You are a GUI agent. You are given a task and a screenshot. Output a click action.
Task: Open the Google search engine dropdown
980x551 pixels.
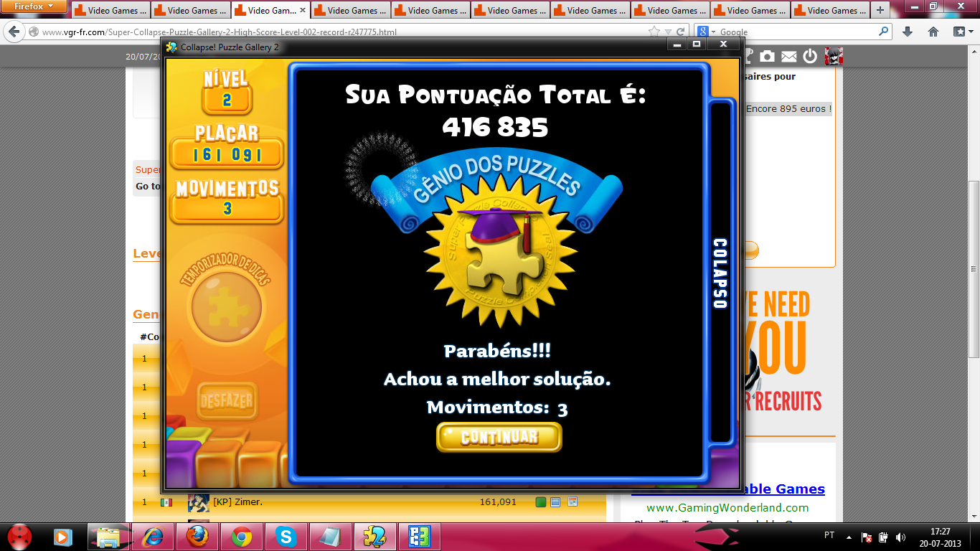coord(707,32)
